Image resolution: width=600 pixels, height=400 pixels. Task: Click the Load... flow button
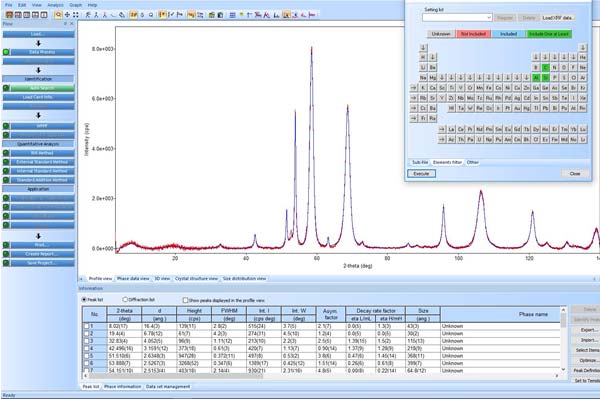38,34
